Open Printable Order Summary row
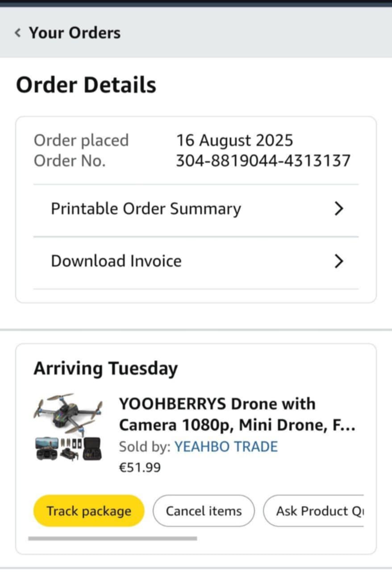Image resolution: width=392 pixels, height=572 pixels. pyautogui.click(x=196, y=210)
